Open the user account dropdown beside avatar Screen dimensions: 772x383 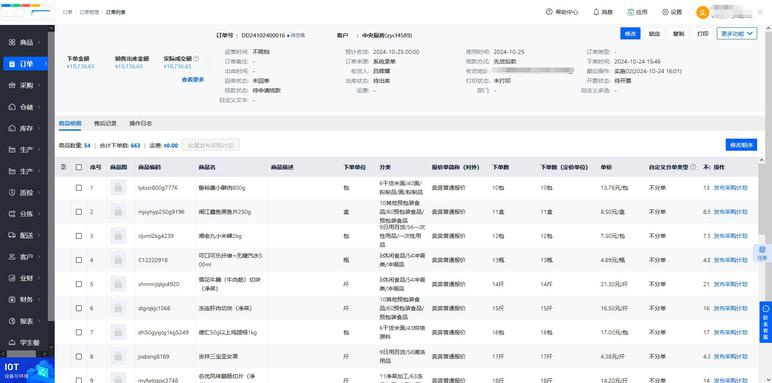point(761,12)
